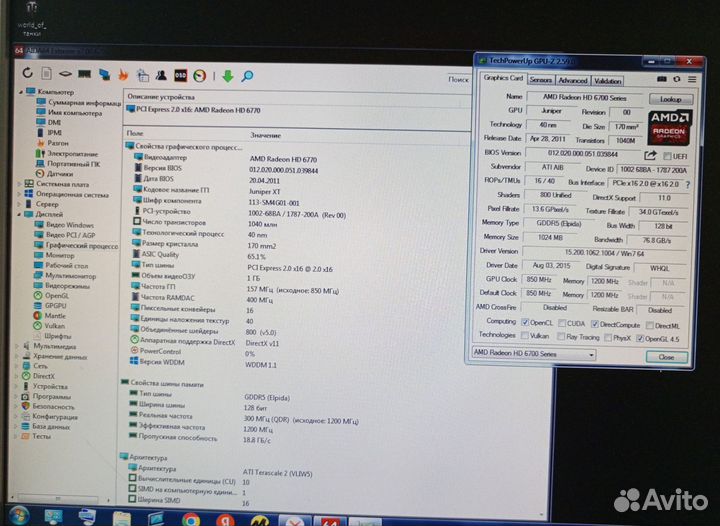Click the bus interface question mark

pos(687,185)
